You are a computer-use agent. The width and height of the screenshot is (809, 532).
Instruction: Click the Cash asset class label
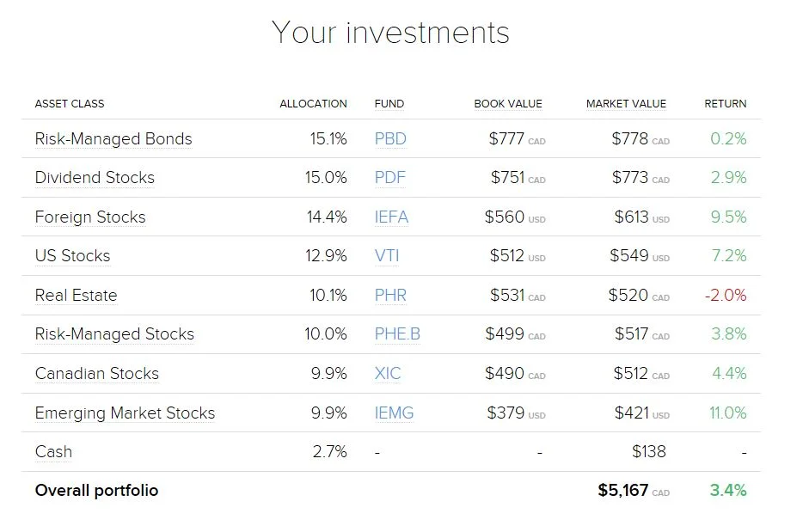click(x=53, y=452)
